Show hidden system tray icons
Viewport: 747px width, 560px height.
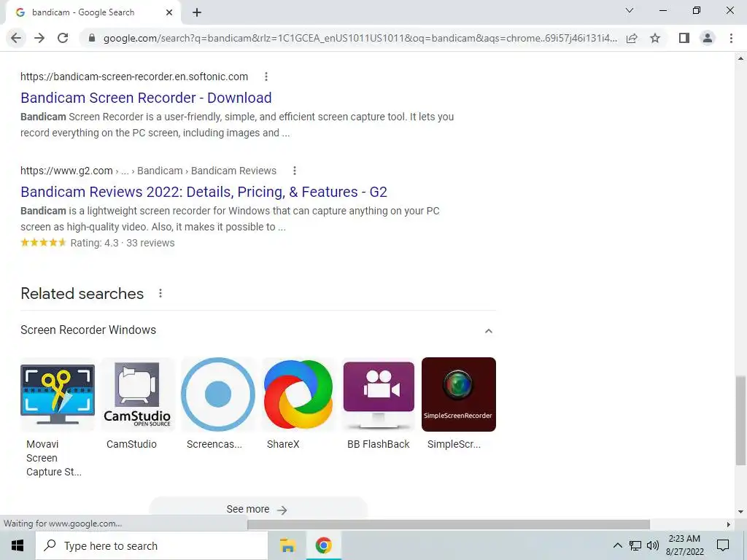pos(617,545)
